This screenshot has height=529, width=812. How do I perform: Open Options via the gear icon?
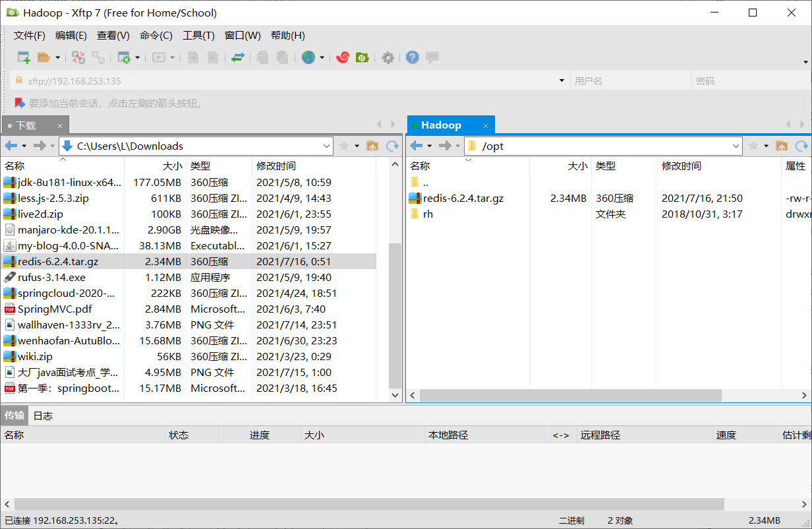point(388,57)
